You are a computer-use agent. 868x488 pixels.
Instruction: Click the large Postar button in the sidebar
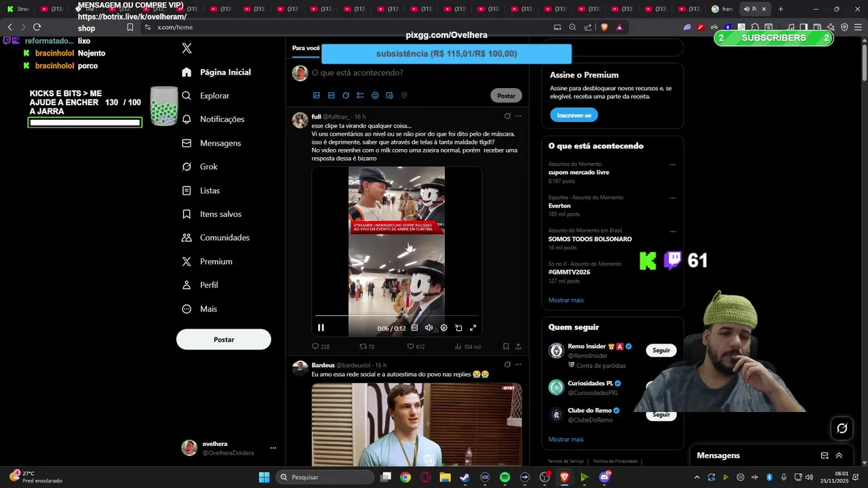pos(224,340)
